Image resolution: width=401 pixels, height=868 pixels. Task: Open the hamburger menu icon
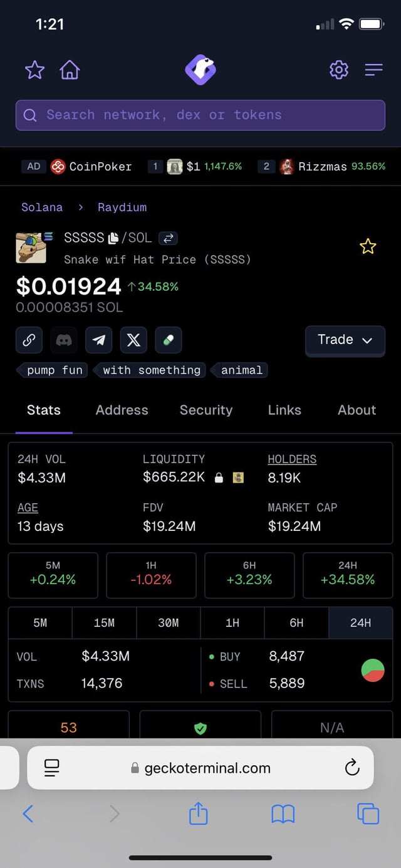point(373,70)
